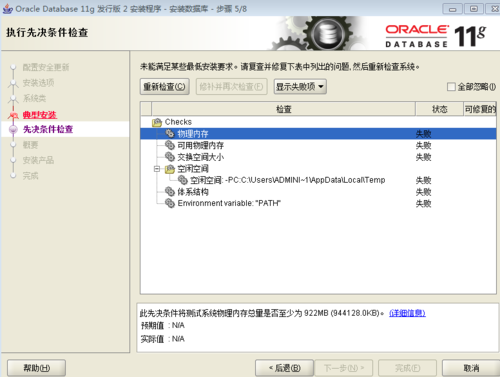Image resolution: width=500 pixels, height=377 pixels.
Task: Open the 详细信息 link
Action: point(407,313)
